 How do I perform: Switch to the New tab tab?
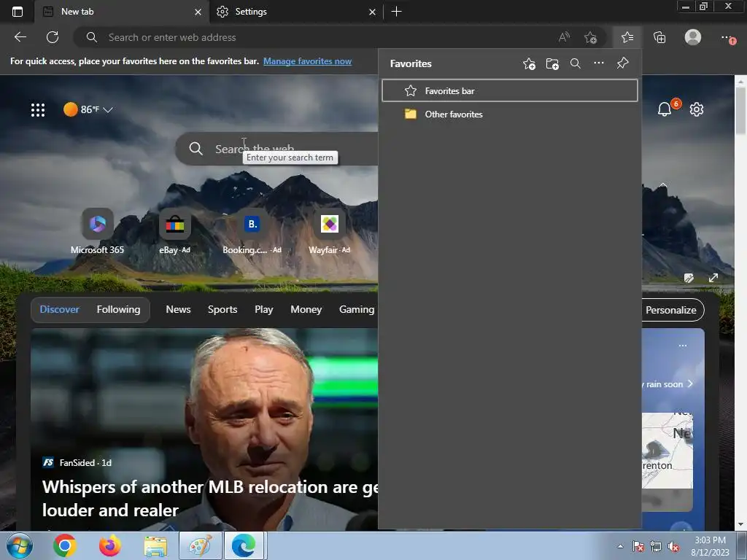coord(122,12)
